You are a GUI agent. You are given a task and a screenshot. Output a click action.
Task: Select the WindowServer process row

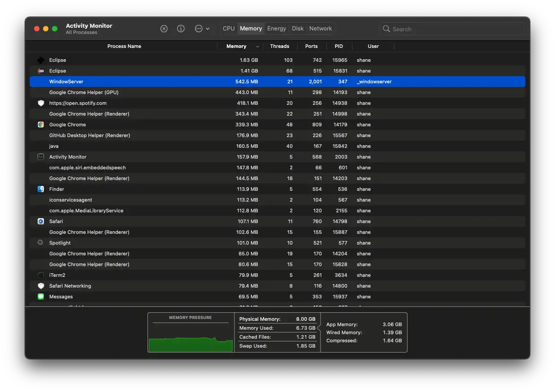(277, 82)
